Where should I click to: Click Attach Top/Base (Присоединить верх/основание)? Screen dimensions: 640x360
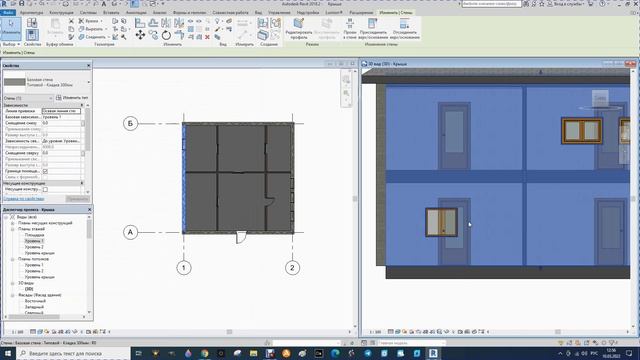(x=373, y=29)
